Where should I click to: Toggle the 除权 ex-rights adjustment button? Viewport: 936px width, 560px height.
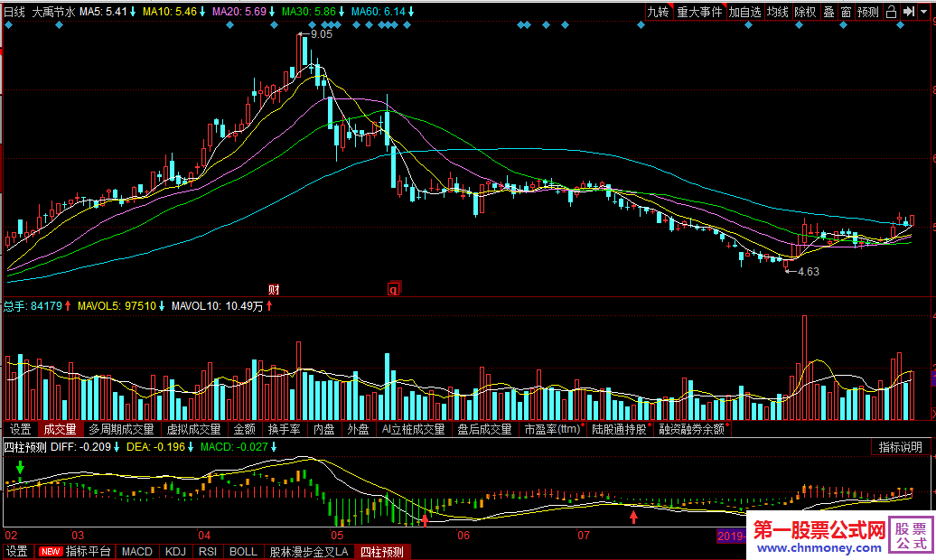(x=805, y=12)
